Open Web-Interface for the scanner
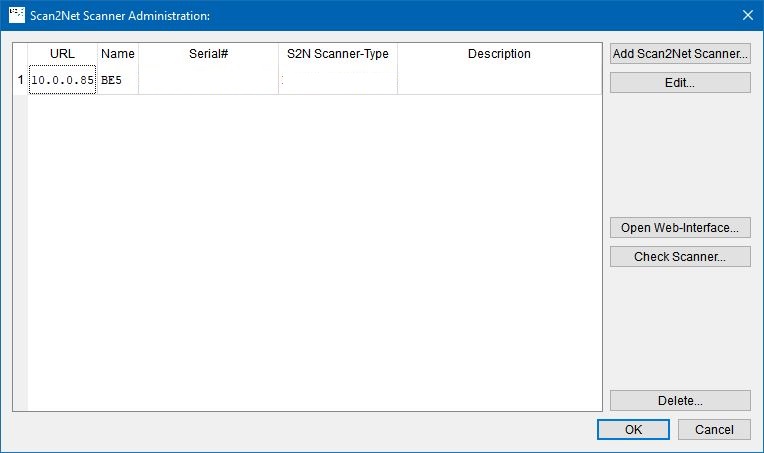The width and height of the screenshot is (764, 453). pyautogui.click(x=680, y=227)
